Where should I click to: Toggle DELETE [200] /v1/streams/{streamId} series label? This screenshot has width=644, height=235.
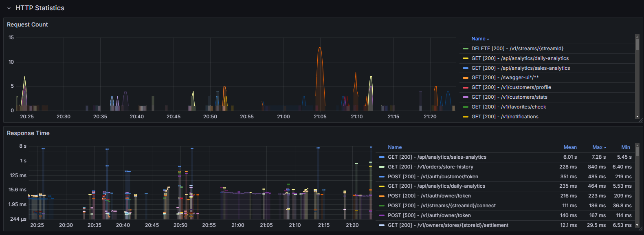pyautogui.click(x=517, y=49)
